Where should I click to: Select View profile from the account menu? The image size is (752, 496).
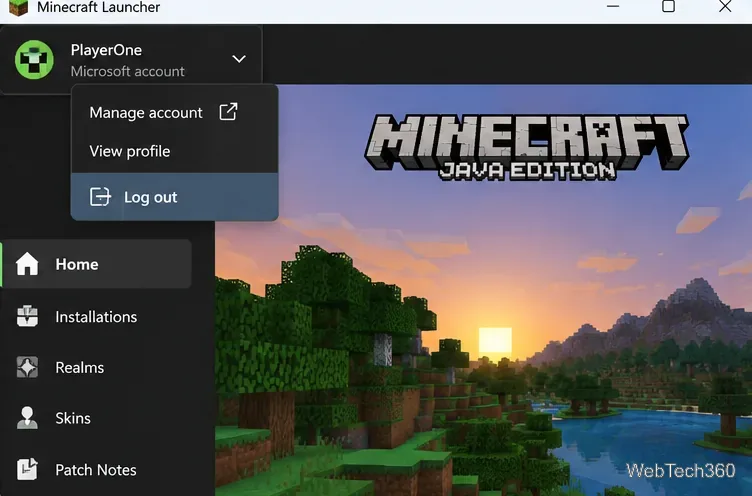point(175,152)
